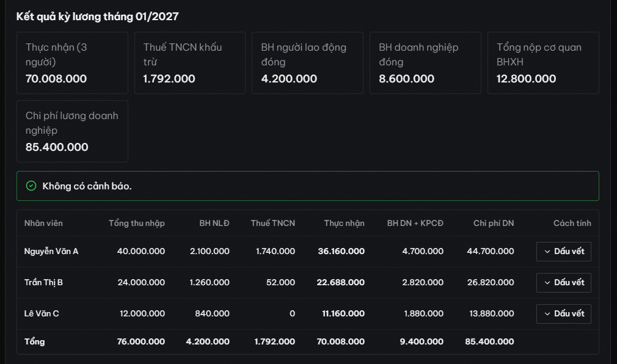The width and height of the screenshot is (617, 364).
Task: Select the employee name Trần Thị B
Action: [43, 282]
